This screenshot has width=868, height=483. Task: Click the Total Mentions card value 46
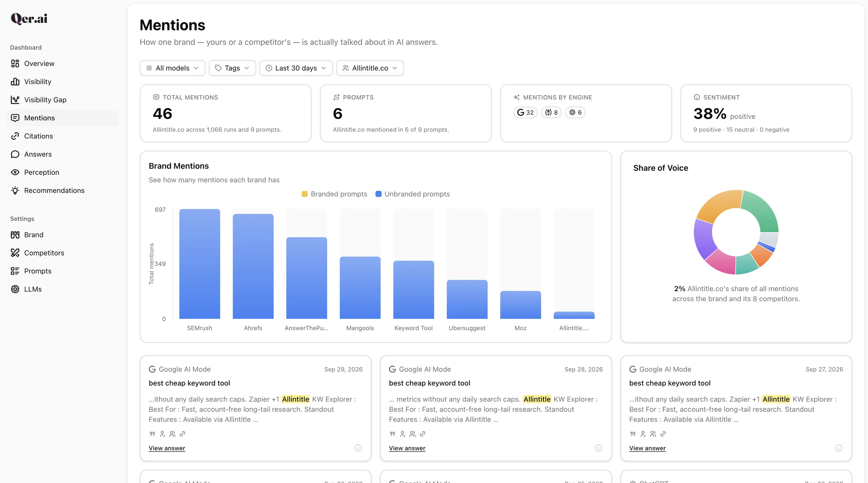(162, 114)
